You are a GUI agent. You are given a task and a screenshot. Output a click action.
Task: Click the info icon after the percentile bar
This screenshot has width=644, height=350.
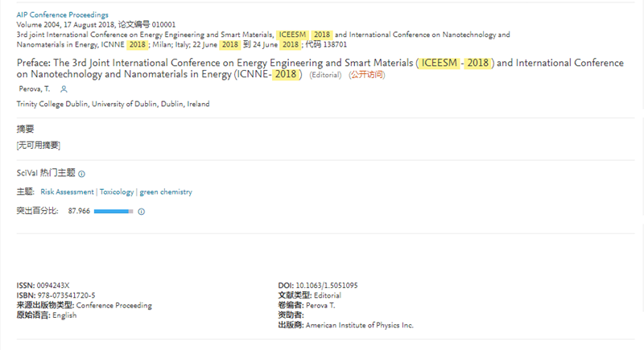coord(141,212)
